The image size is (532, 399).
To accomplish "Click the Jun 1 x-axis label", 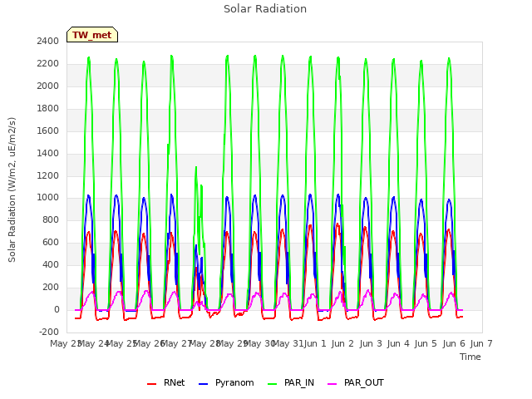I will 314,343.
